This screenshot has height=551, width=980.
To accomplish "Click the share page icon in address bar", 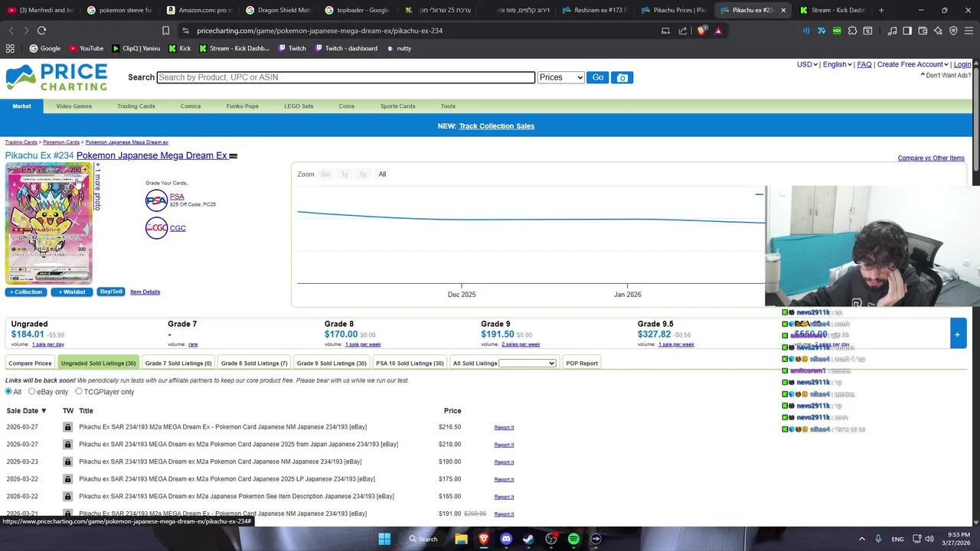I will [x=683, y=31].
